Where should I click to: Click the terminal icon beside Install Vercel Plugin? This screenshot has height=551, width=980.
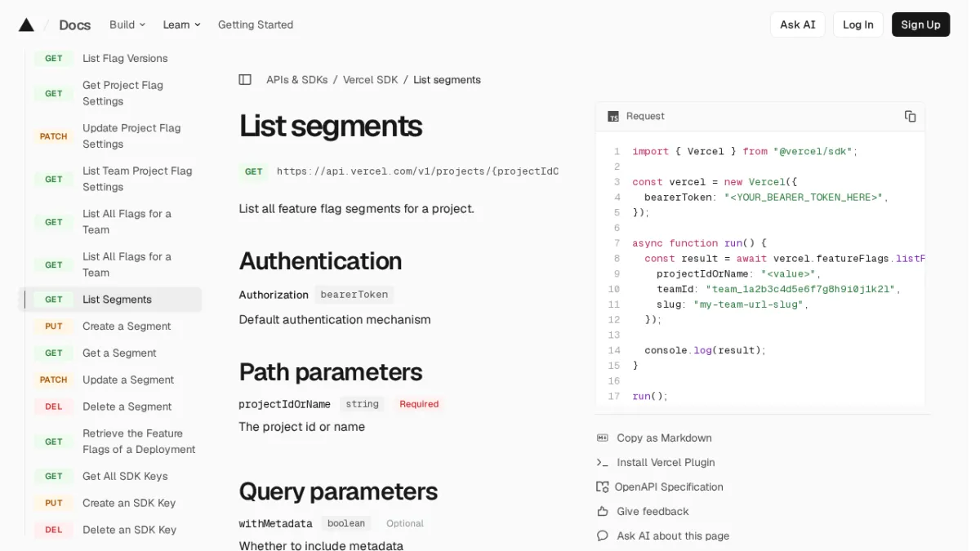click(x=603, y=463)
